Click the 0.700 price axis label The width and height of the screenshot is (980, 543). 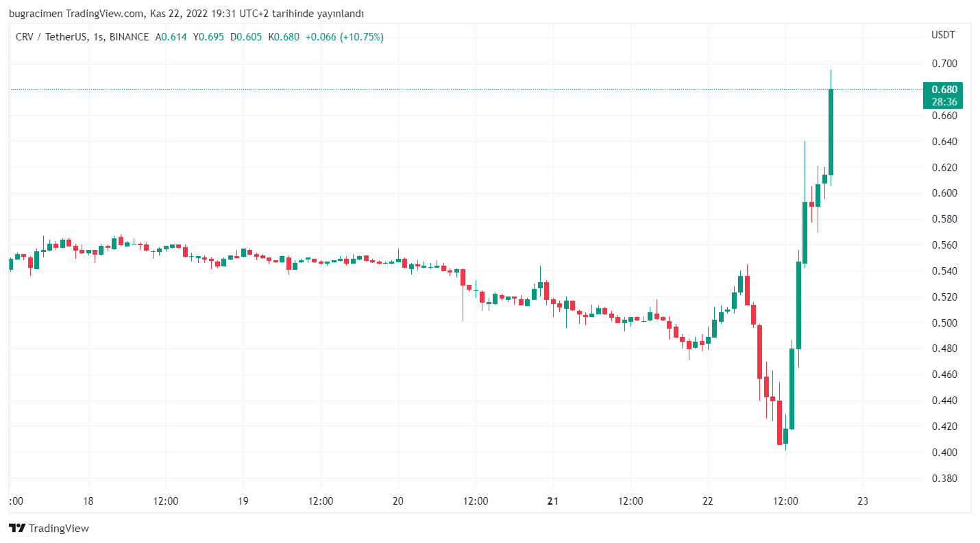(943, 64)
